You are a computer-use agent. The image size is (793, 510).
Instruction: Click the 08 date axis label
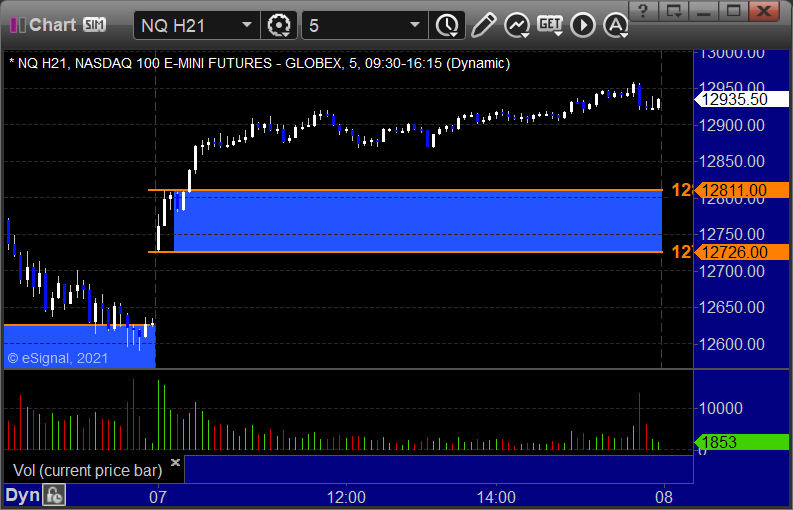click(x=665, y=497)
